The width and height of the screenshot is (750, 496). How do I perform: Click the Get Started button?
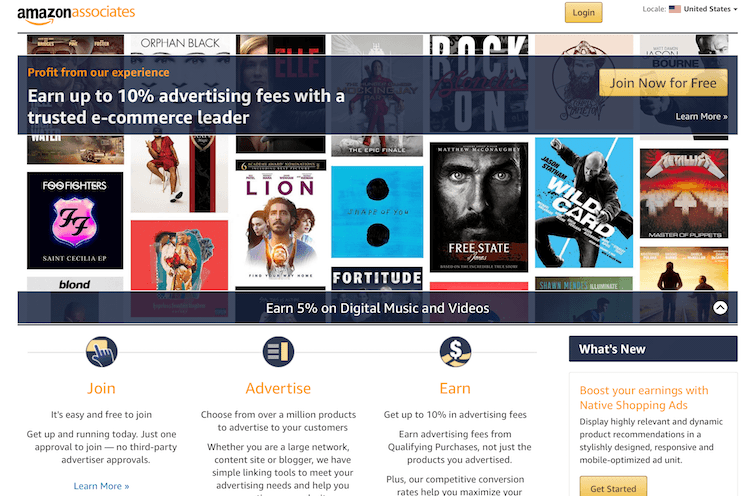613,486
